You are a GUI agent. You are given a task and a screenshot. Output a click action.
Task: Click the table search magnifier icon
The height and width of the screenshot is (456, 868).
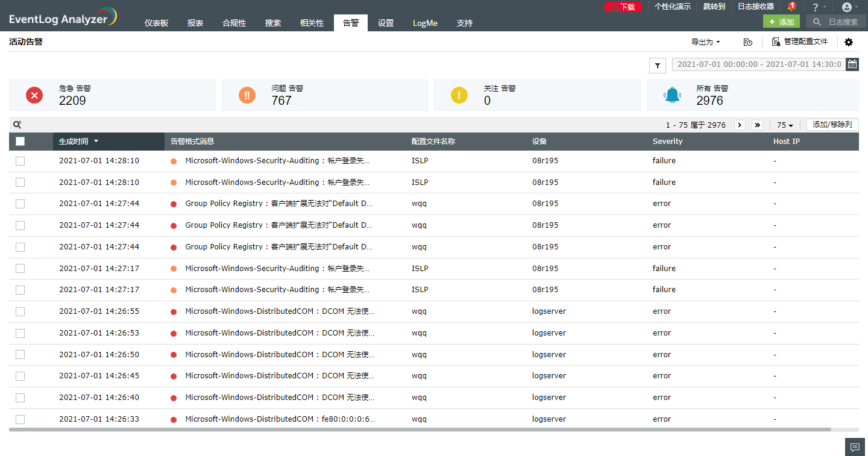point(17,125)
